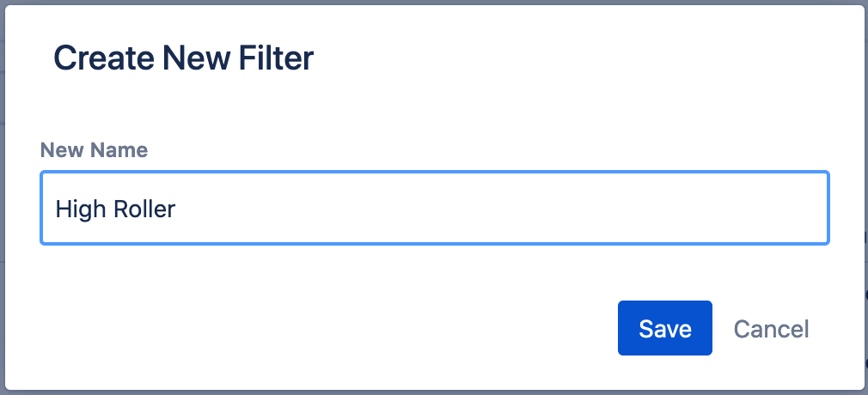Cancel the new filter dialog
The width and height of the screenshot is (868, 395).
770,329
